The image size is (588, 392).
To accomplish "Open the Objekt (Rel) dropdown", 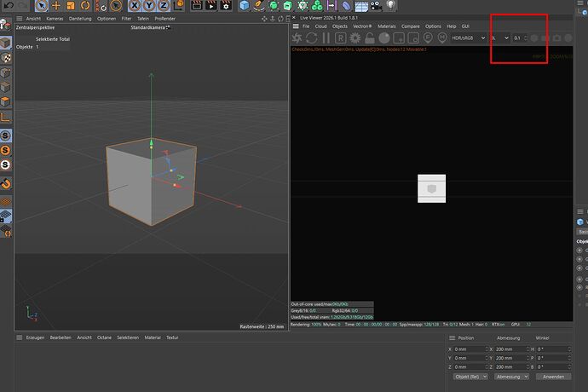I will (x=470, y=377).
